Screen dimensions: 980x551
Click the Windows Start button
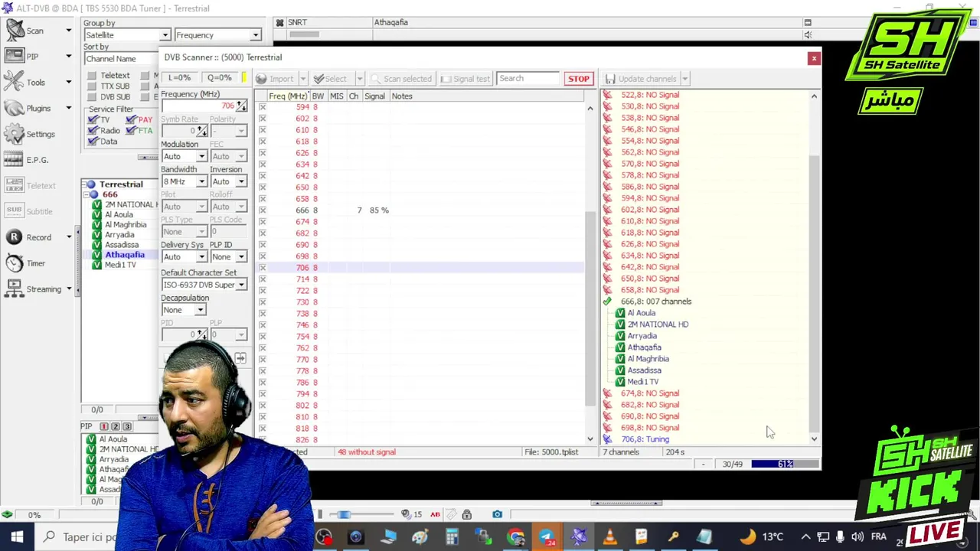[x=16, y=536]
